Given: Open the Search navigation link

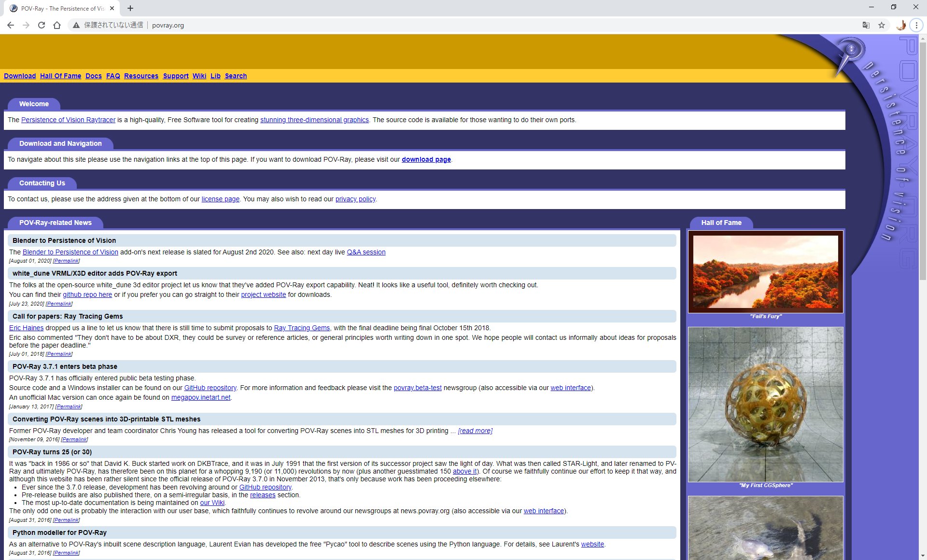Looking at the screenshot, I should pyautogui.click(x=236, y=76).
